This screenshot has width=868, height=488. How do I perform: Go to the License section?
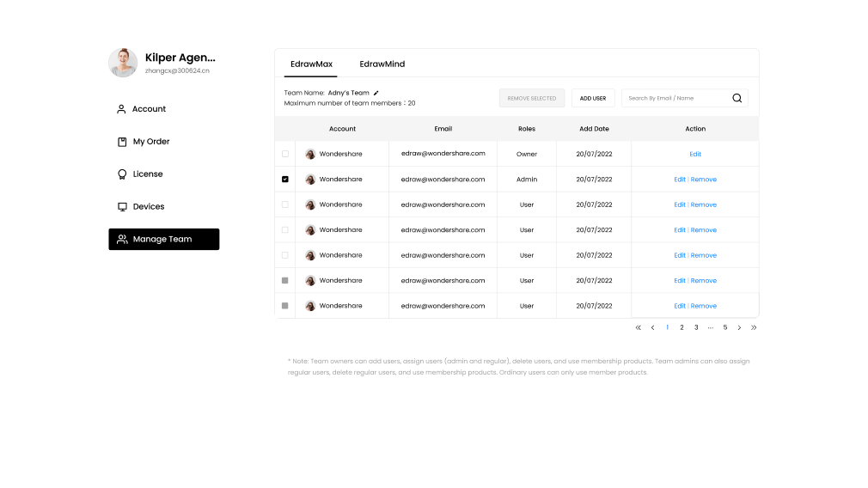(140, 174)
